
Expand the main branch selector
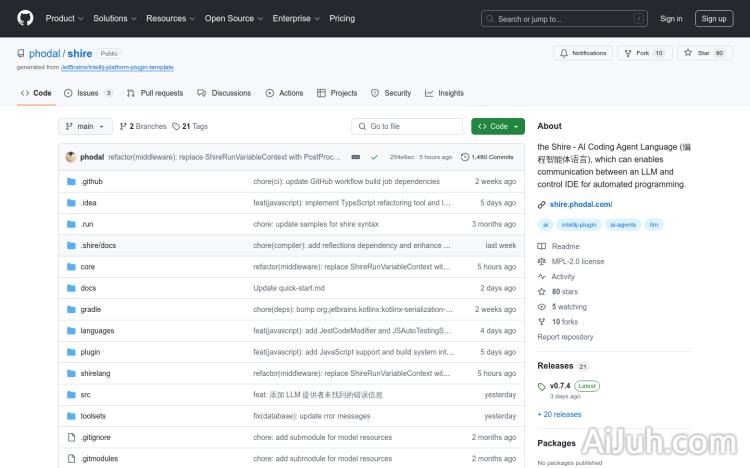[85, 126]
